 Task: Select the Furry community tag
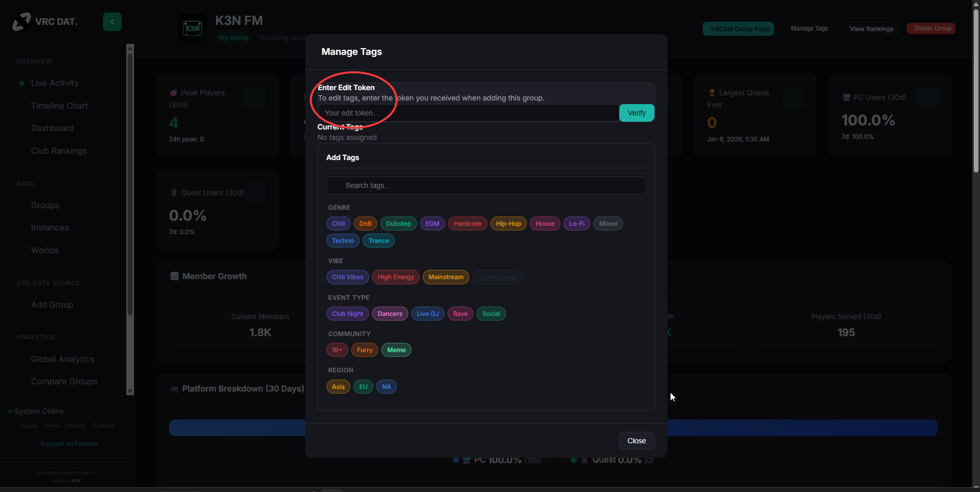364,350
